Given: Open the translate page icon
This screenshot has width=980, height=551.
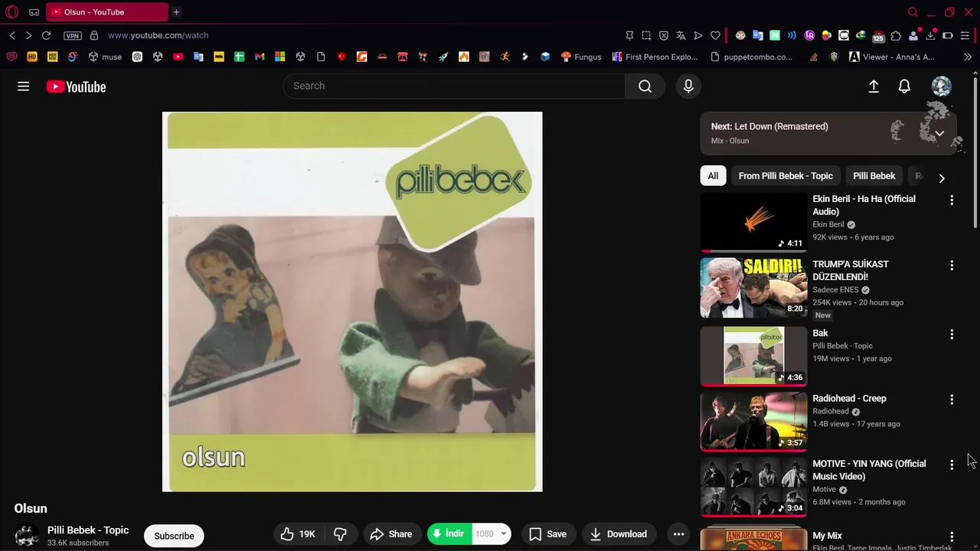Looking at the screenshot, I should [681, 35].
